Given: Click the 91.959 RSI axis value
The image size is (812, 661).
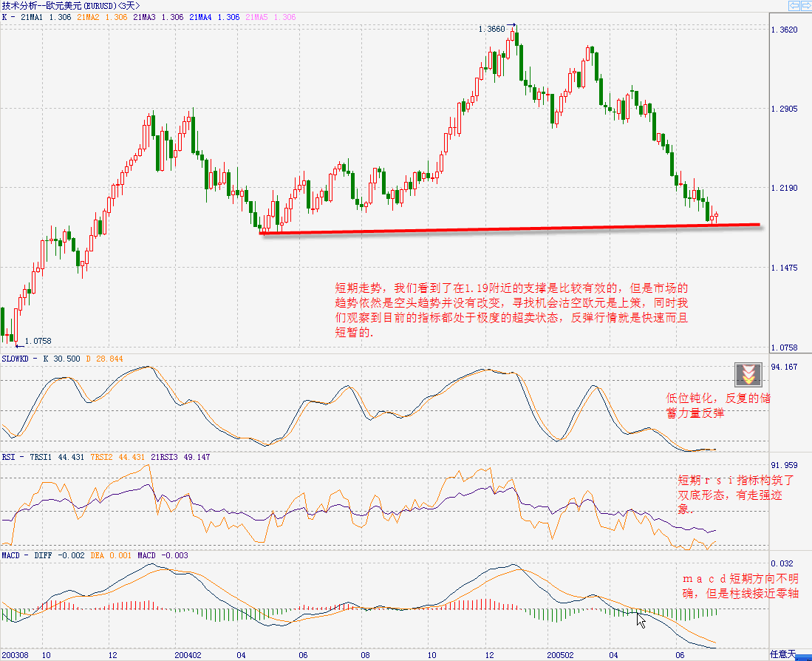Looking at the screenshot, I should click(x=784, y=465).
